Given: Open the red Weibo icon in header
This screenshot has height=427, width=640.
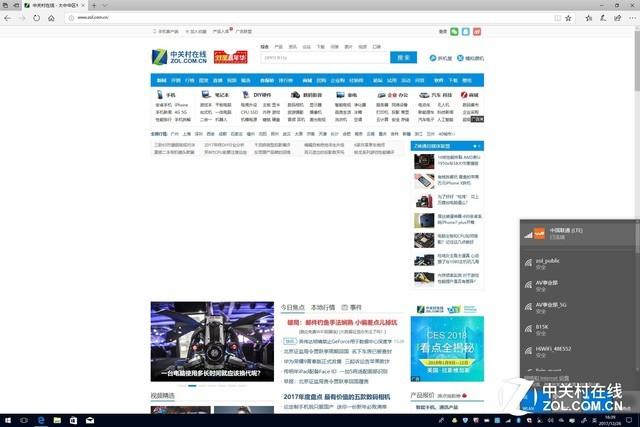Looking at the screenshot, I should (x=477, y=31).
